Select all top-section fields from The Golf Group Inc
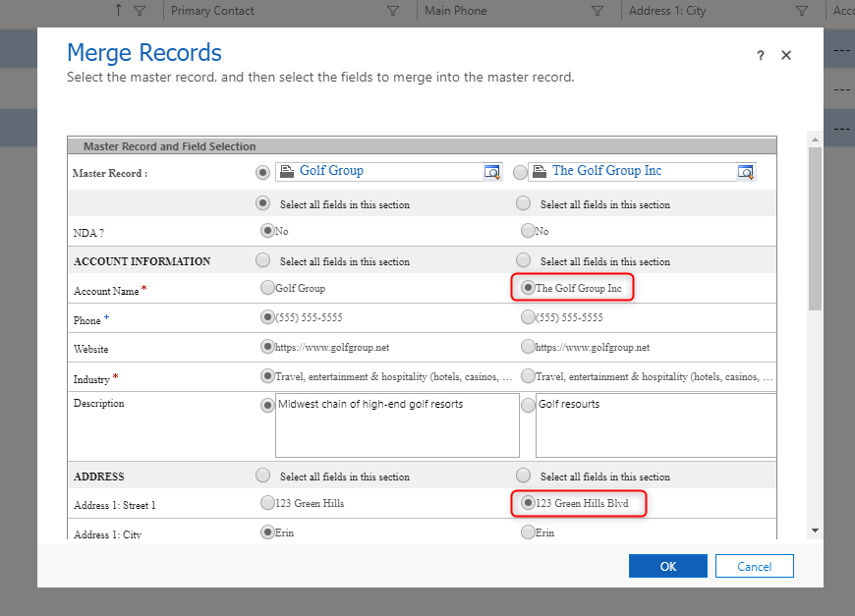The width and height of the screenshot is (855, 616). (523, 203)
